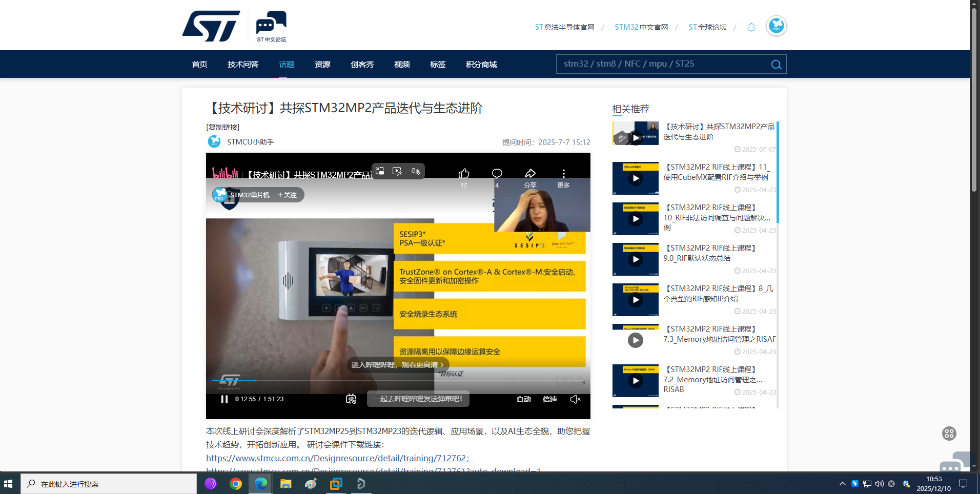Open the ST全球论坛 link
Image resolution: width=980 pixels, height=494 pixels.
(x=707, y=27)
